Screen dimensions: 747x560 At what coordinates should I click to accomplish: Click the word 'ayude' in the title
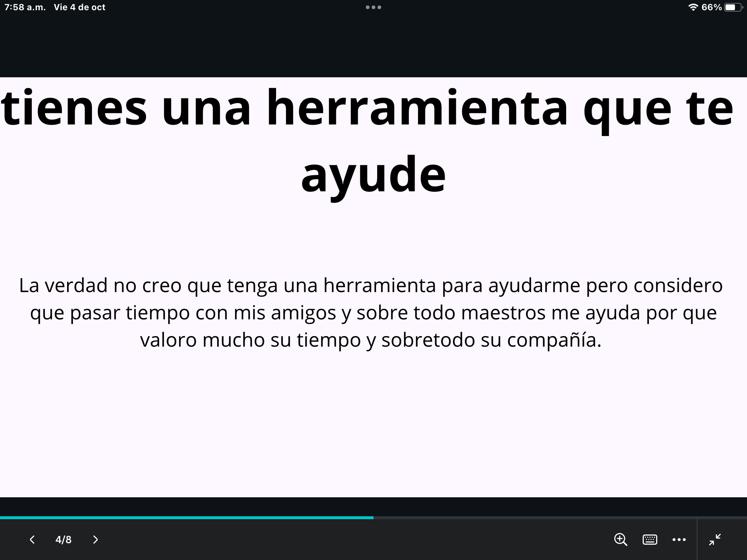click(373, 175)
